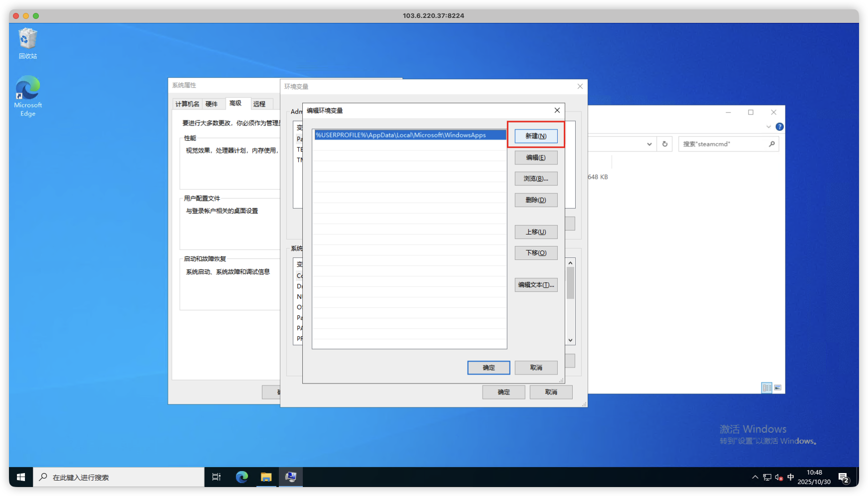The width and height of the screenshot is (868, 496).
Task: Switch to the 计算机名 tab
Action: (x=187, y=104)
